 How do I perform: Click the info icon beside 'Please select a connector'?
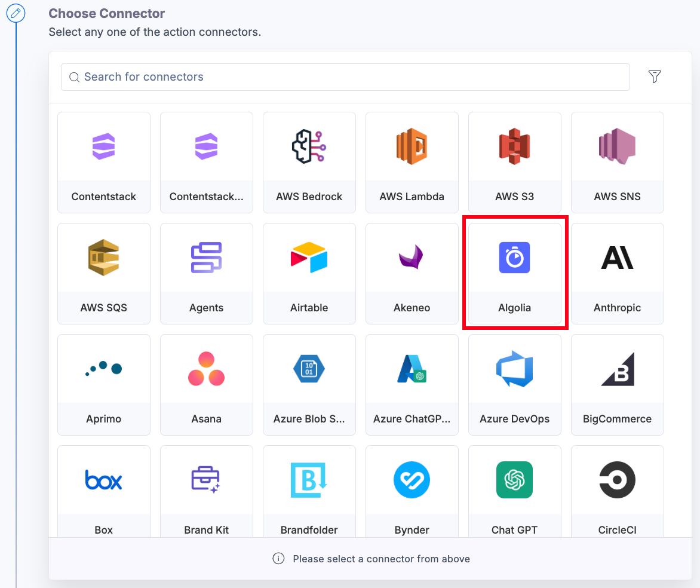pyautogui.click(x=278, y=559)
